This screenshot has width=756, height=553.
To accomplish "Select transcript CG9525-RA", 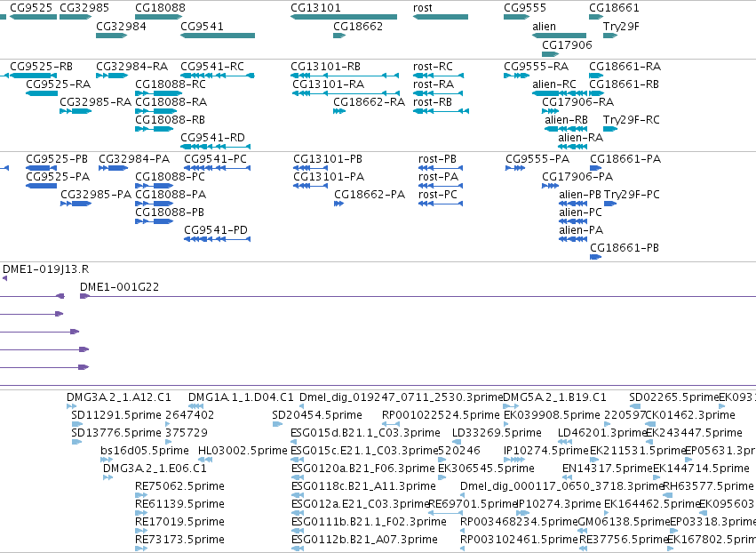I will [42, 93].
